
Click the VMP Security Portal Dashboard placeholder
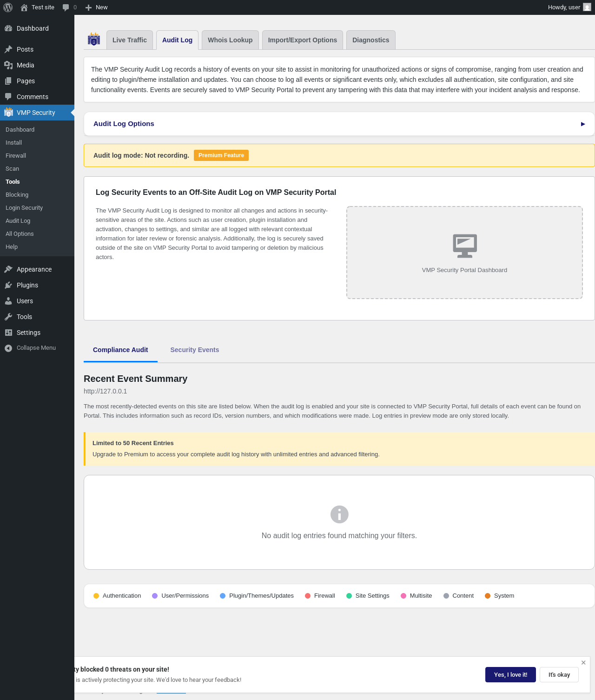[464, 253]
